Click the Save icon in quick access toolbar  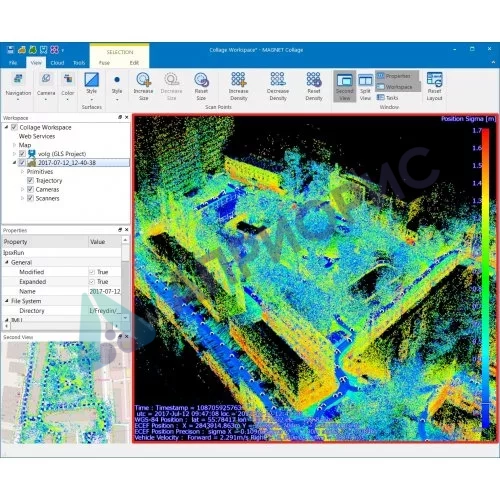click(x=11, y=50)
